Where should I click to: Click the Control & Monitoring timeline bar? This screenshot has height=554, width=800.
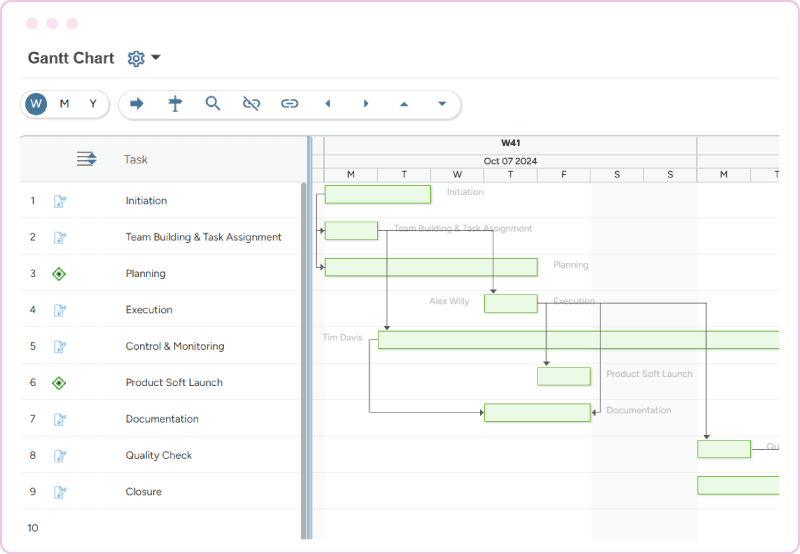pos(577,340)
